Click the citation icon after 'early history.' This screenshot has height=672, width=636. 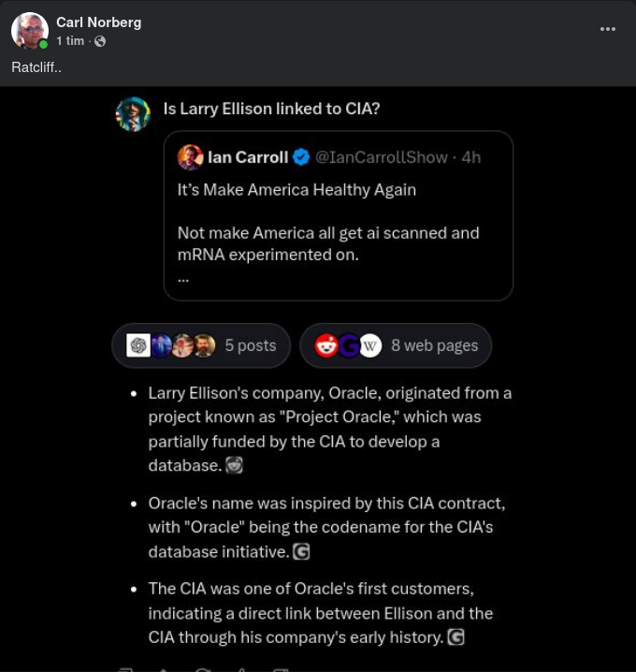coord(455,637)
